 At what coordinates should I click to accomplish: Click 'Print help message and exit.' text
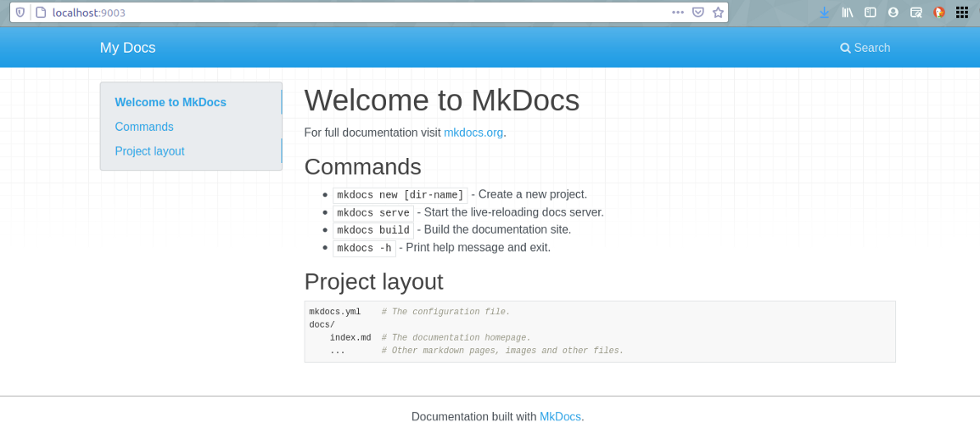(x=479, y=248)
